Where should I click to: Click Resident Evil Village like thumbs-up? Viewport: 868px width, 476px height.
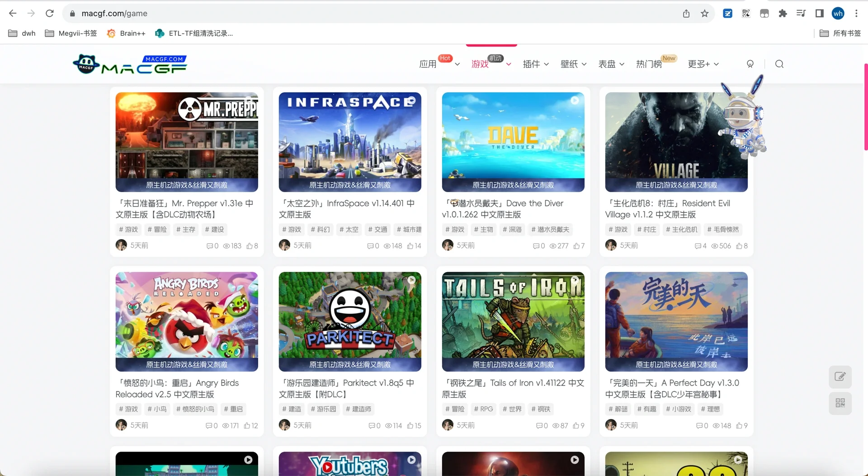[x=741, y=246]
